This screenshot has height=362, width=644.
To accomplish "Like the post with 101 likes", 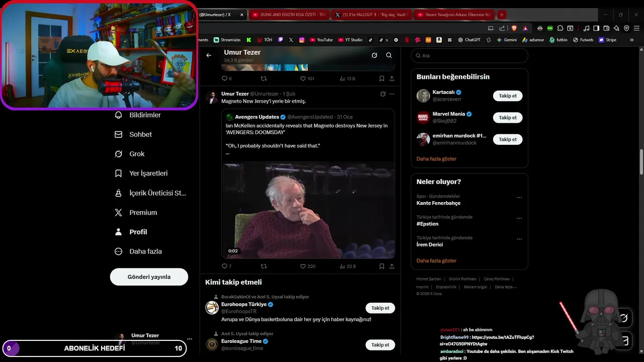I will 307,78.
